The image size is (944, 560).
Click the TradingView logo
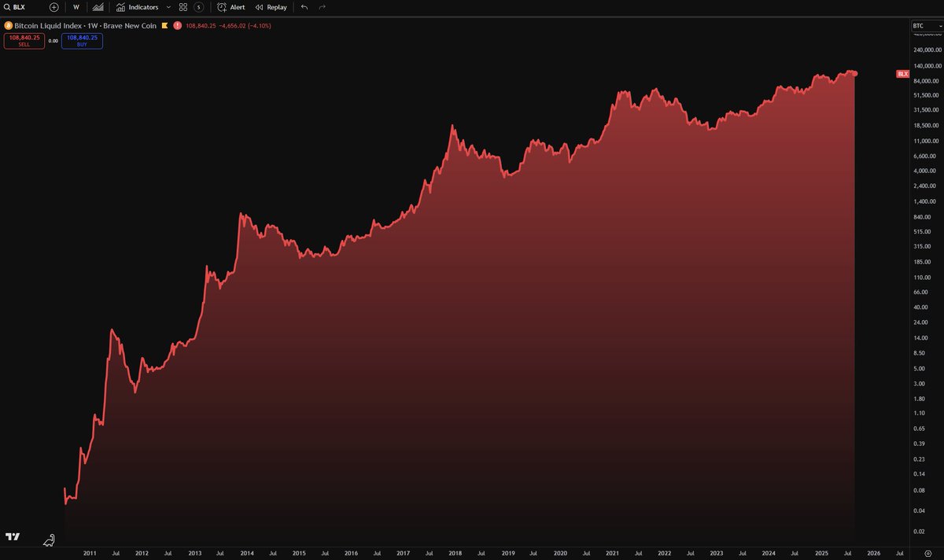(13, 536)
